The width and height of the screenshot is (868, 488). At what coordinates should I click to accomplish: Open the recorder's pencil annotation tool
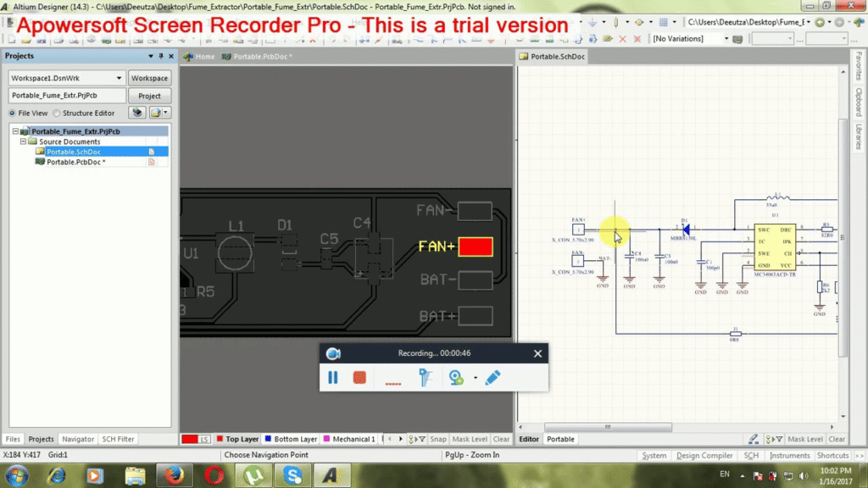click(492, 377)
